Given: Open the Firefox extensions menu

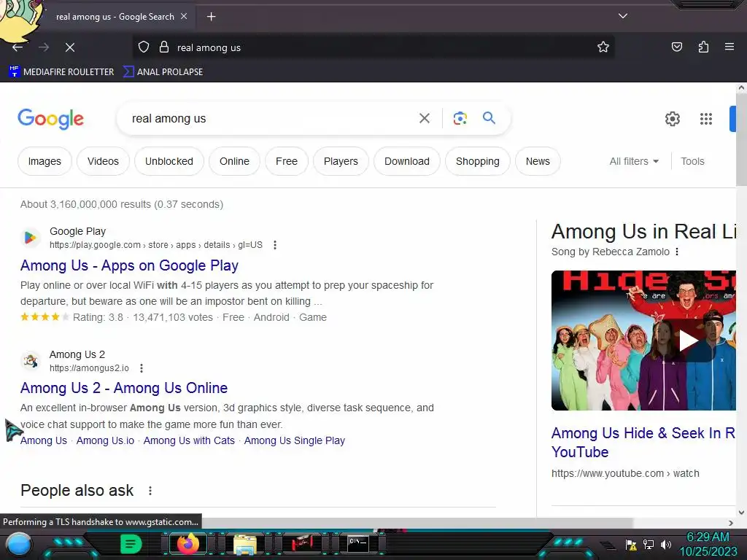Looking at the screenshot, I should [703, 47].
